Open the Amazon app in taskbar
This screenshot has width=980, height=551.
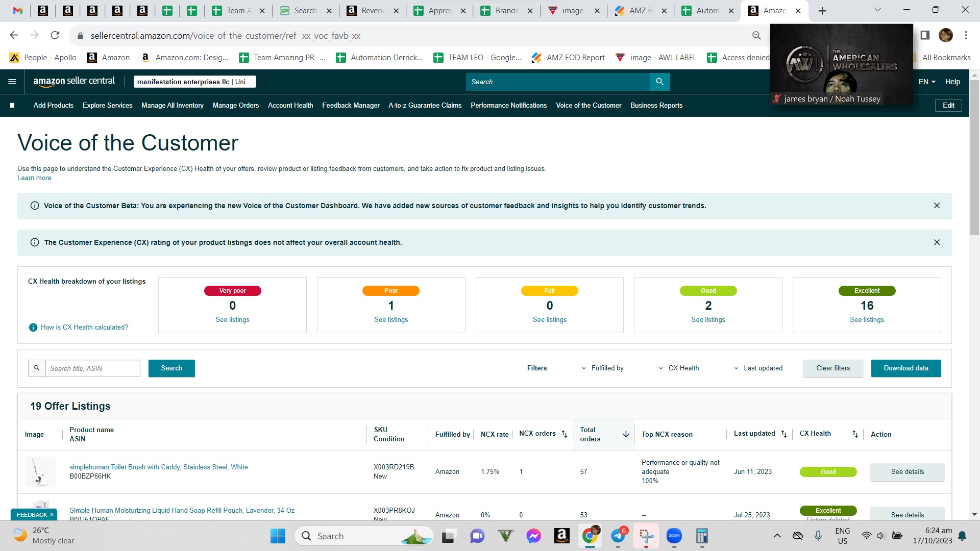click(x=562, y=536)
